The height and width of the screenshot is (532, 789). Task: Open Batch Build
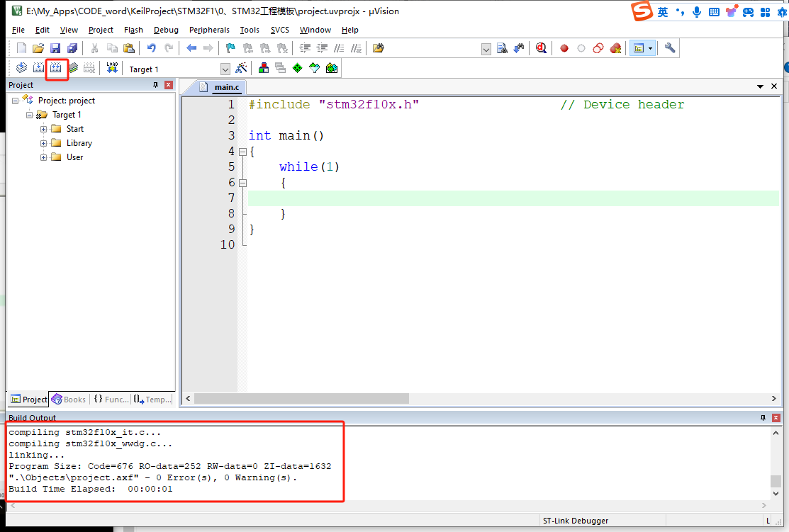[x=74, y=68]
